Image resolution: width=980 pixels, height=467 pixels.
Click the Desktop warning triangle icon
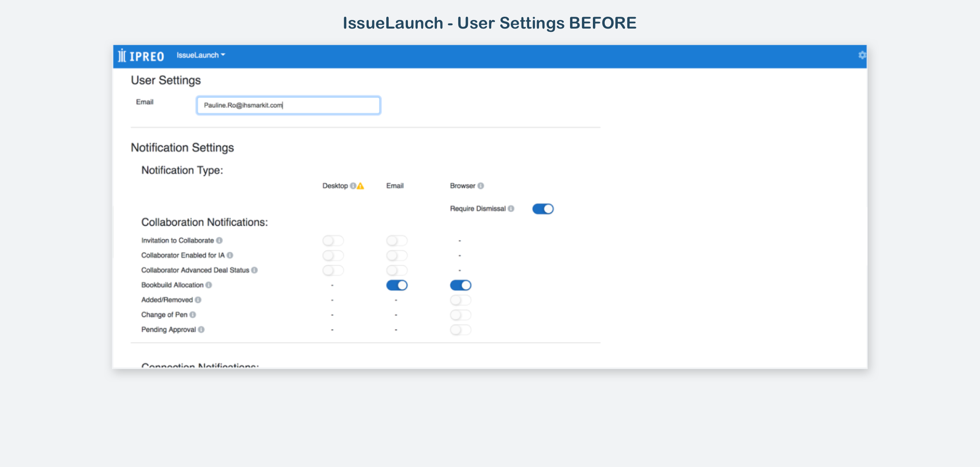[360, 186]
